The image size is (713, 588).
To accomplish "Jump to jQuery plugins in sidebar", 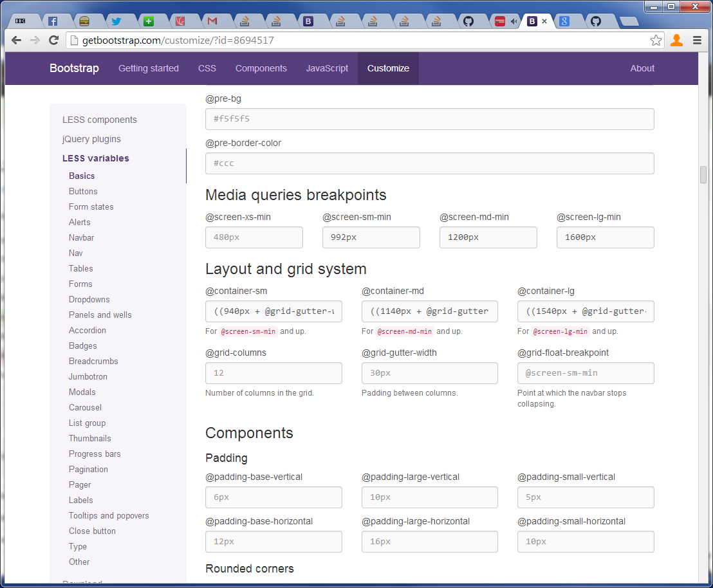I will [x=91, y=139].
